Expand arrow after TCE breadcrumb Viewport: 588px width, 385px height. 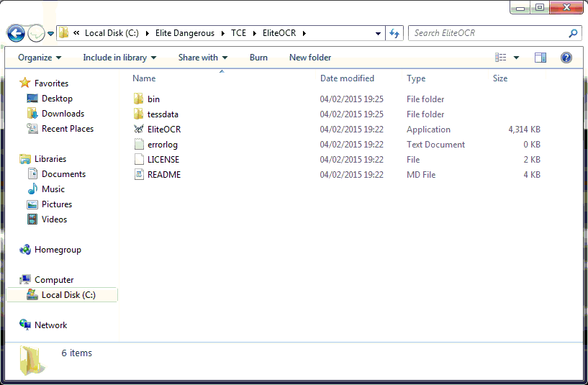pyautogui.click(x=255, y=33)
